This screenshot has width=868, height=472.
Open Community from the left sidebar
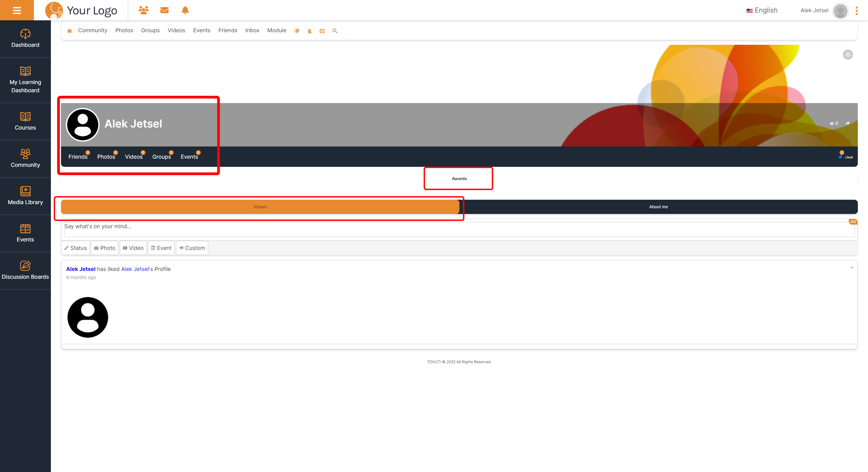tap(25, 159)
